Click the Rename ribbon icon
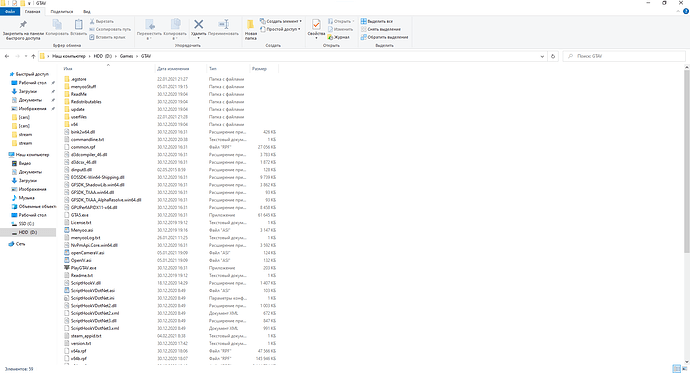 (223, 25)
